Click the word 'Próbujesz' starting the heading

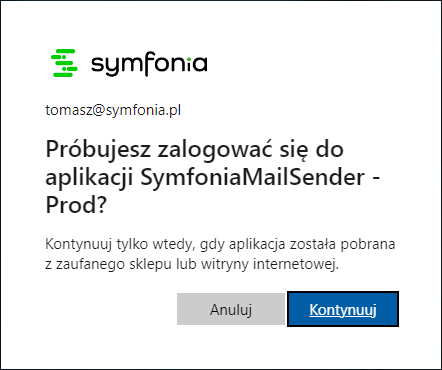pyautogui.click(x=98, y=150)
